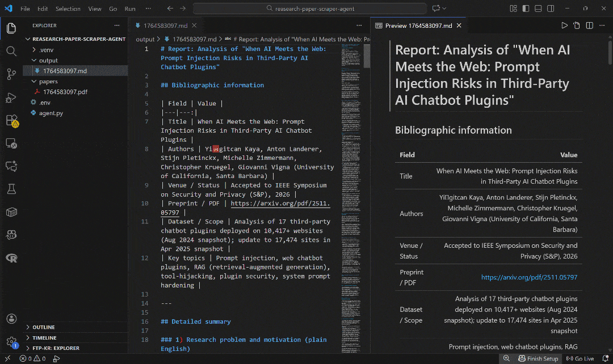This screenshot has height=364, width=613.
Task: Click Go Live in status bar
Action: pos(580,358)
